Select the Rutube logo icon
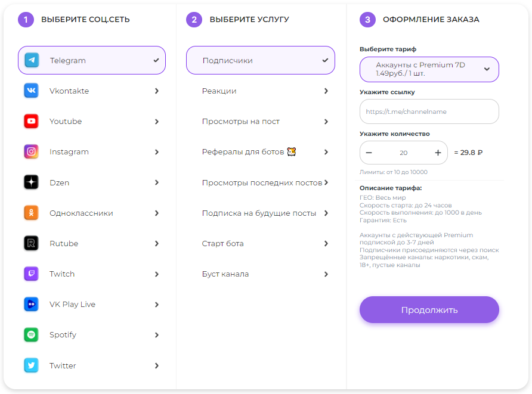 [x=32, y=243]
